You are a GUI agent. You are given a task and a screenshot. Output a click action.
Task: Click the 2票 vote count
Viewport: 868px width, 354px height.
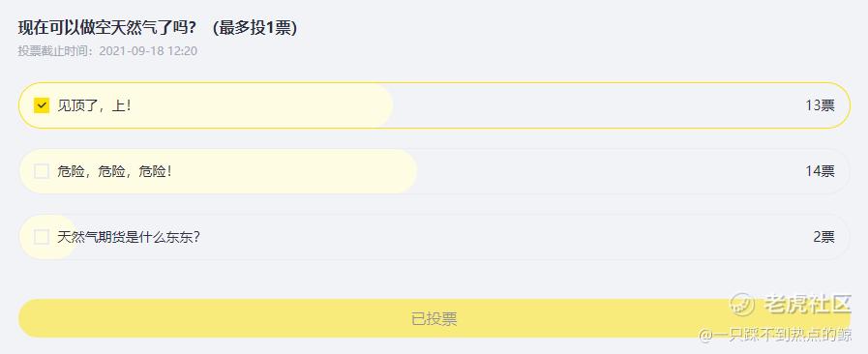[823, 237]
